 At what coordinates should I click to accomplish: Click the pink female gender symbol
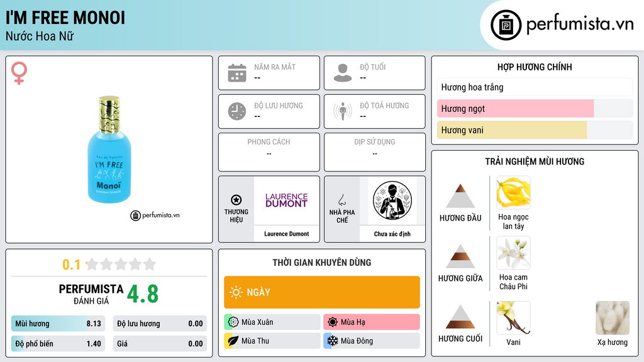click(x=19, y=73)
